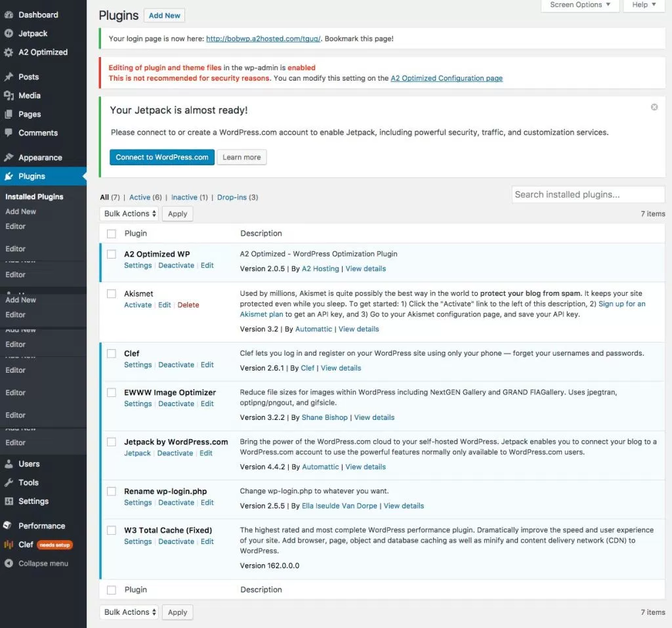Viewport: 672px width, 628px height.
Task: Tick the W3 Total Cache (Fixed) checkbox
Action: point(112,530)
